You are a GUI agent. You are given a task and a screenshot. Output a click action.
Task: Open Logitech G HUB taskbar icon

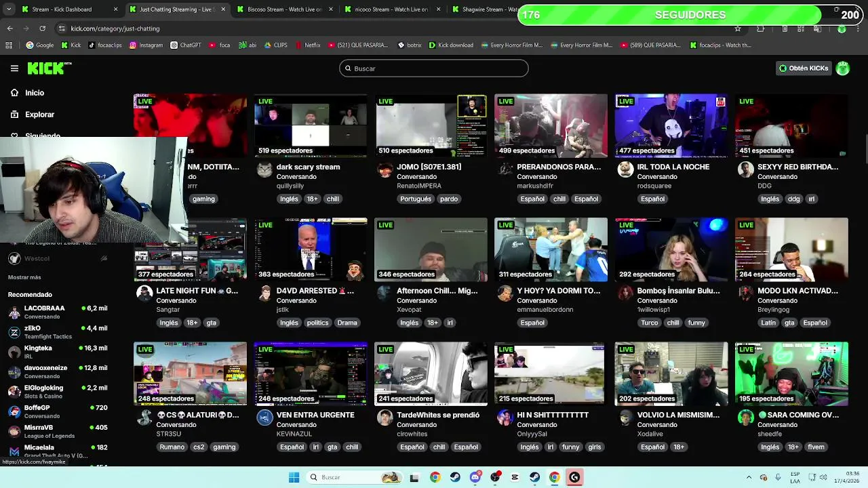click(574, 477)
